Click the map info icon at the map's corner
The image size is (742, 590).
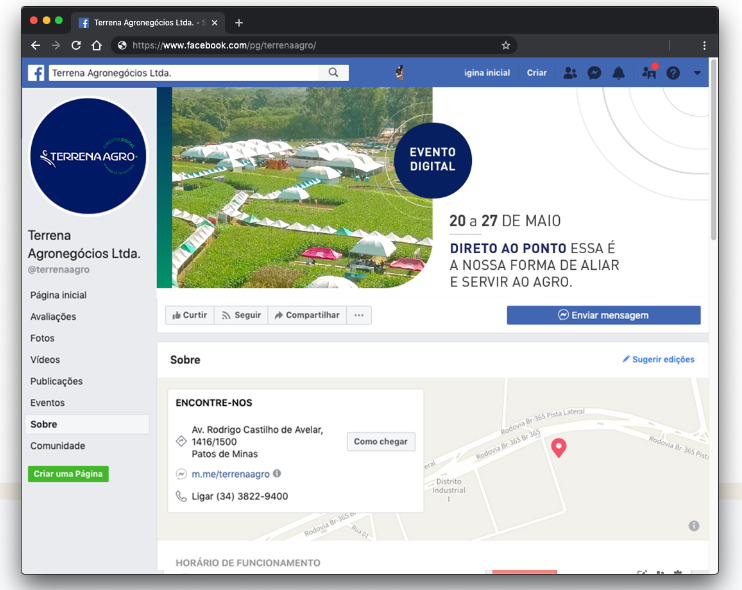click(x=694, y=526)
